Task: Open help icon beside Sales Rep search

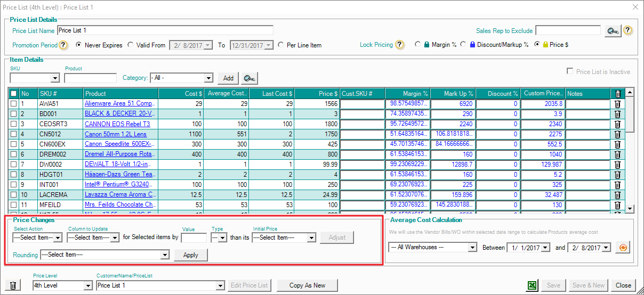Action: click(x=627, y=30)
